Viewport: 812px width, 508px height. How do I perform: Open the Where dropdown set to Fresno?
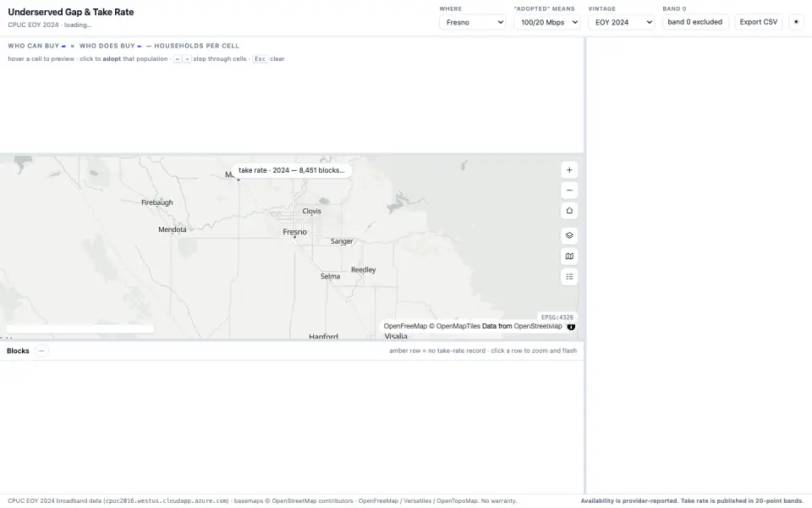[472, 22]
